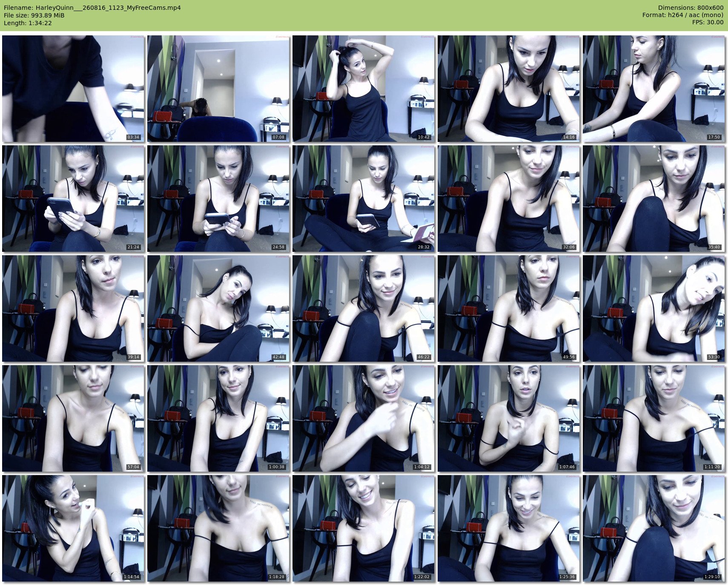
Task: Click the "Filename: HarleyQuinn___260816_1123_MyFreeCams.mp4" line
Action: pos(92,8)
